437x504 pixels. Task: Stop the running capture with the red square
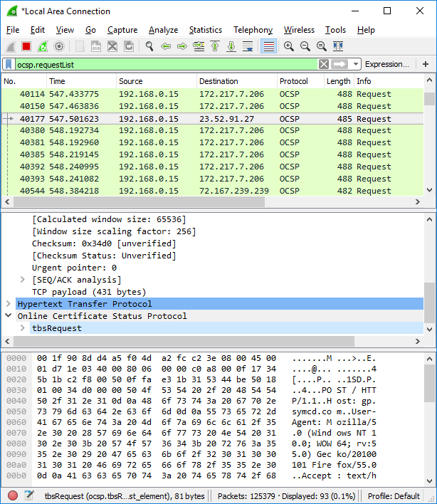click(26, 46)
